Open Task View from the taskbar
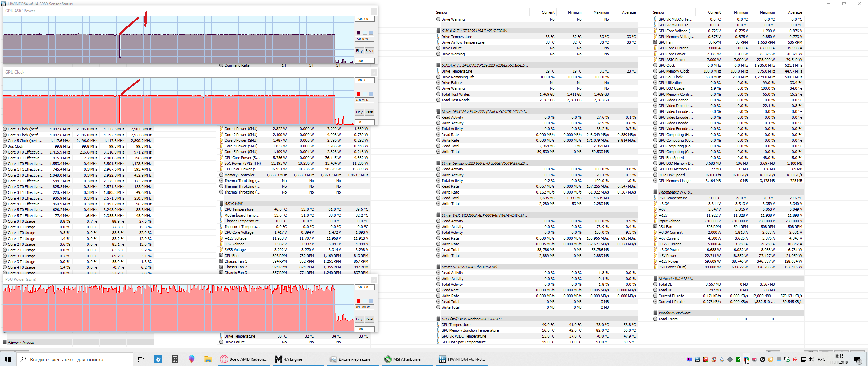The height and width of the screenshot is (366, 868). [x=141, y=359]
